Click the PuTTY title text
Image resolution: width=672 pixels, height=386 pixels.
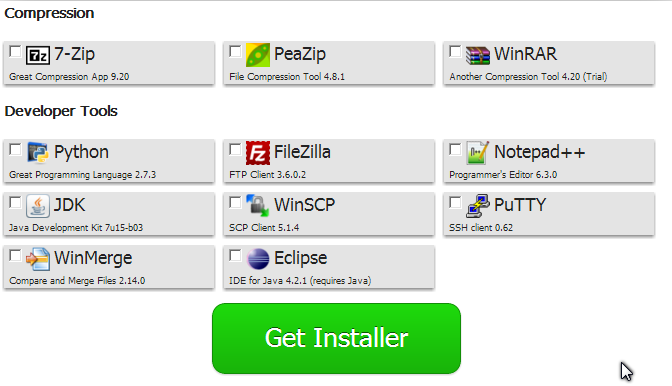pyautogui.click(x=520, y=205)
